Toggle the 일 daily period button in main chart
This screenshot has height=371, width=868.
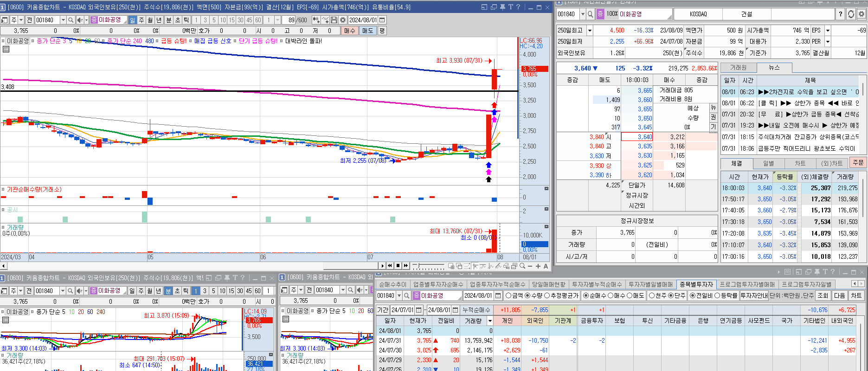[x=133, y=20]
